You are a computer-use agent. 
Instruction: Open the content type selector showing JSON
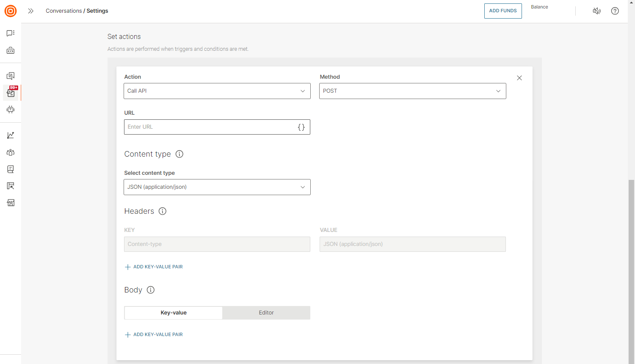point(217,187)
